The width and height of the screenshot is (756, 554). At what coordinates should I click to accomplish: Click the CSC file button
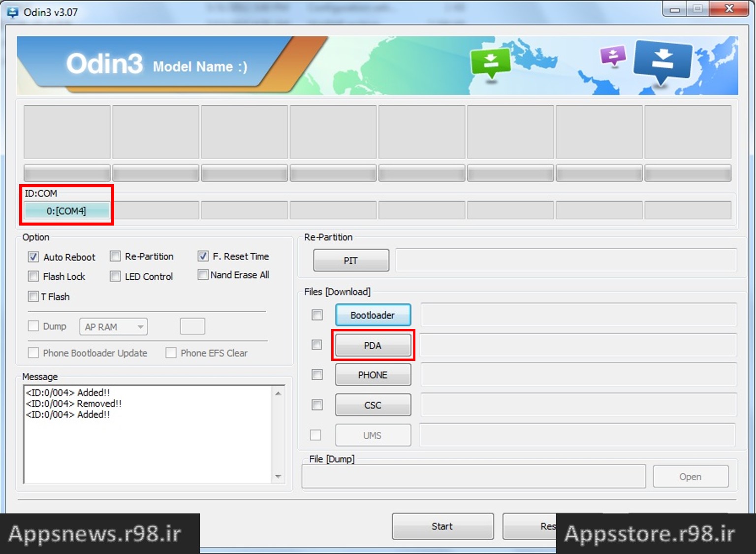tap(373, 405)
